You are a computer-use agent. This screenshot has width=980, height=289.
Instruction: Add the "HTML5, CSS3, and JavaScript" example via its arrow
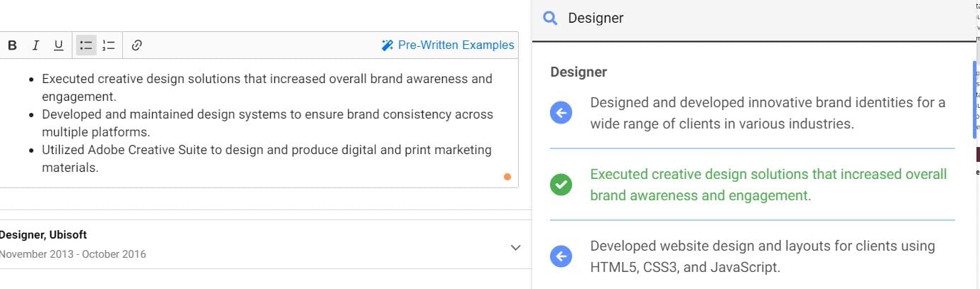561,256
